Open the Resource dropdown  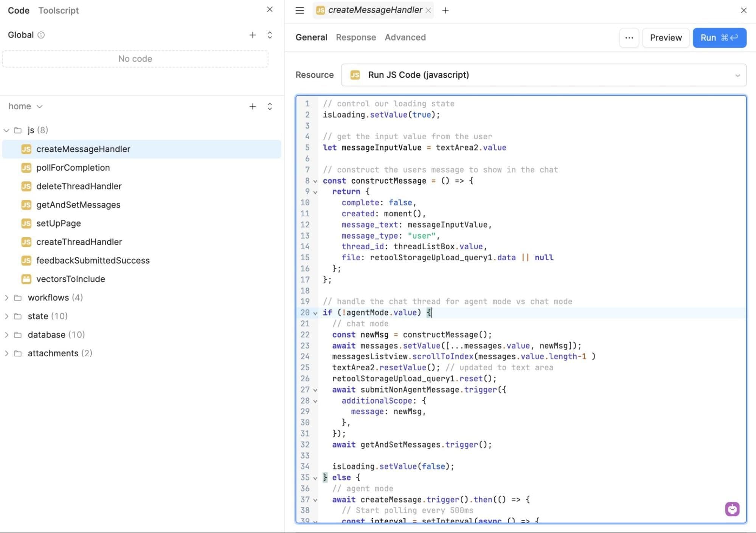[737, 75]
